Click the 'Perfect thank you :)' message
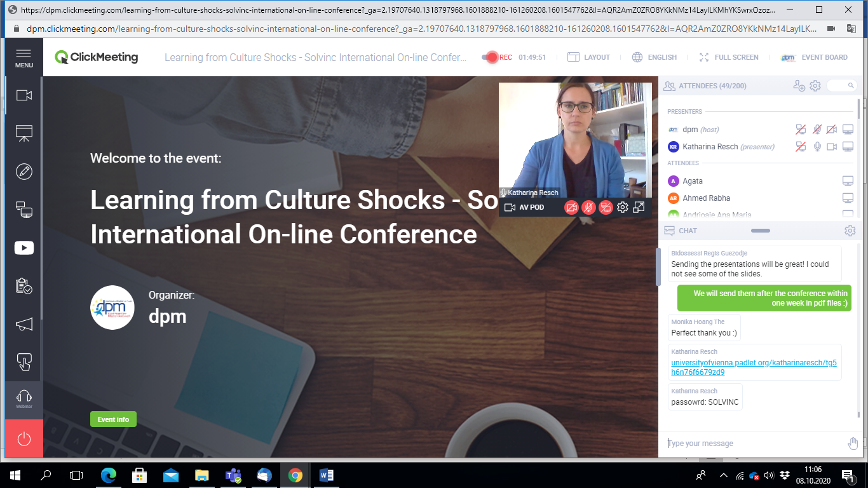The width and height of the screenshot is (868, 488). click(x=704, y=333)
